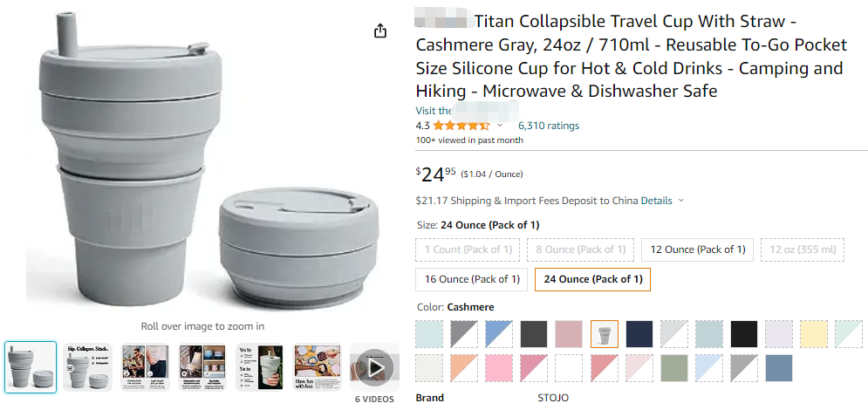Pick the sage green color swatch
Screen dimensions: 868x410
pyautogui.click(x=674, y=368)
